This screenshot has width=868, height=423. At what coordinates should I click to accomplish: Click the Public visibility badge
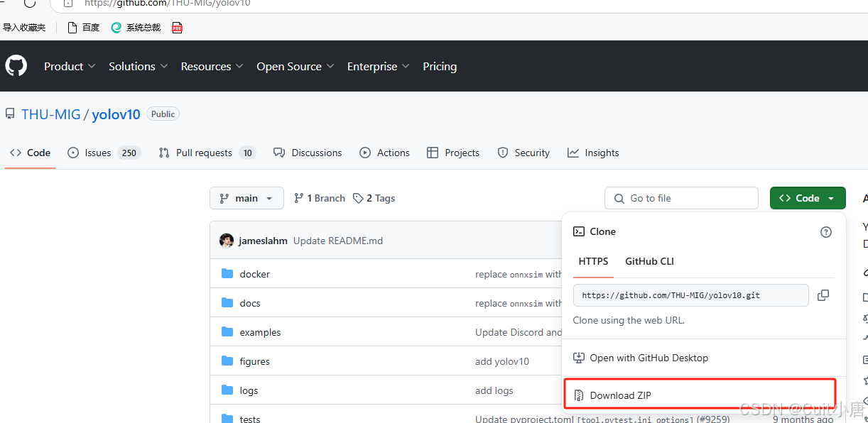(163, 114)
